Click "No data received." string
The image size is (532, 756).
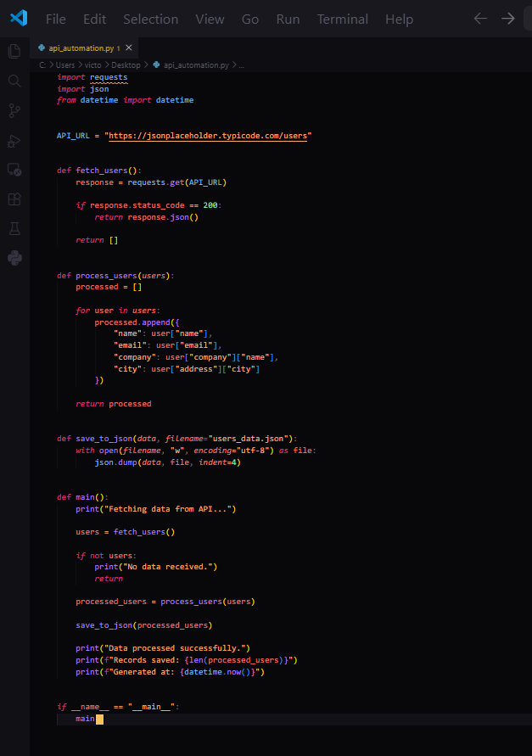pos(167,567)
